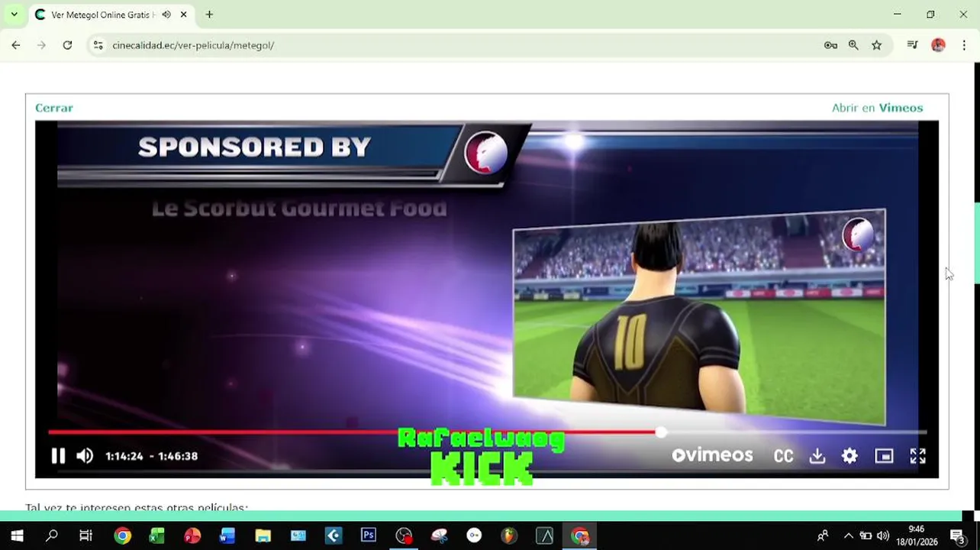Click the address bar URL field
980x550 pixels.
458,45
